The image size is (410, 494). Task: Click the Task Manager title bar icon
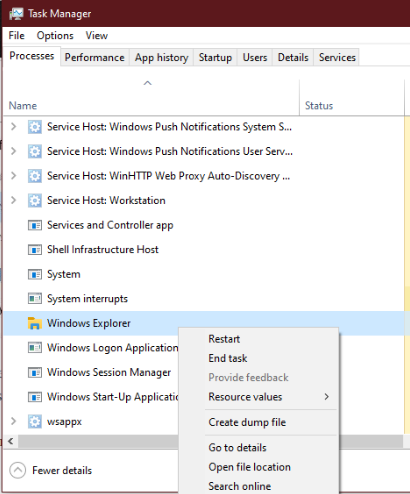(x=16, y=13)
